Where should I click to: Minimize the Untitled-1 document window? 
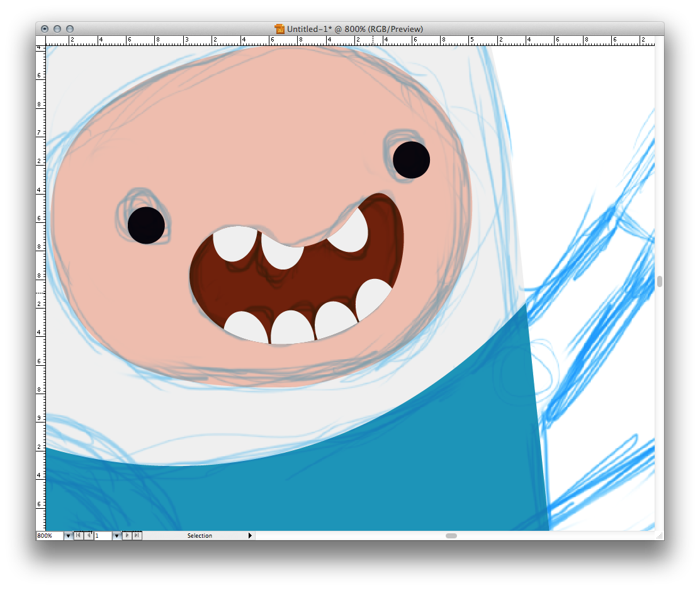(57, 29)
